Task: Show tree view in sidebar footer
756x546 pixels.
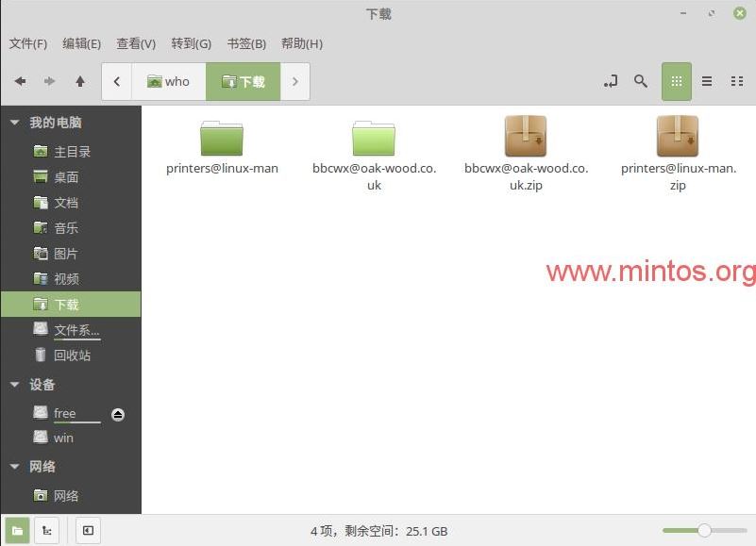Action: click(46, 530)
